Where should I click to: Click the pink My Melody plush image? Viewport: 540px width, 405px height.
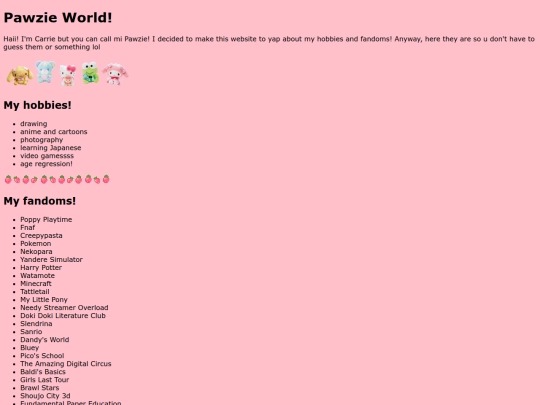[x=115, y=74]
